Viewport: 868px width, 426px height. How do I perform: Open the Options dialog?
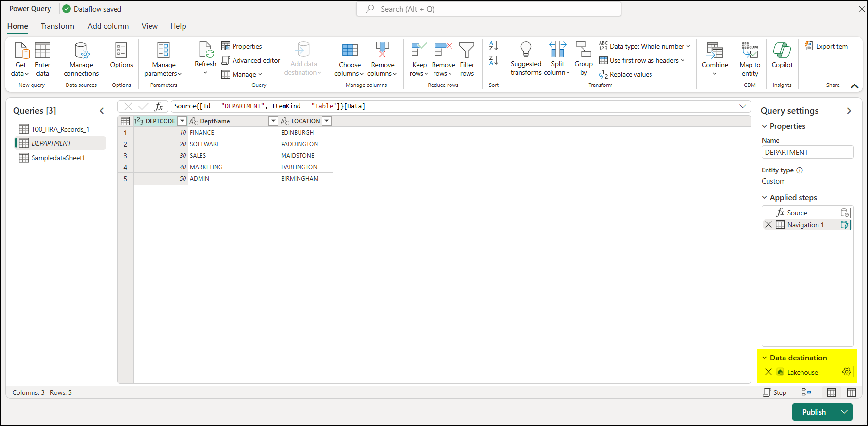click(121, 55)
